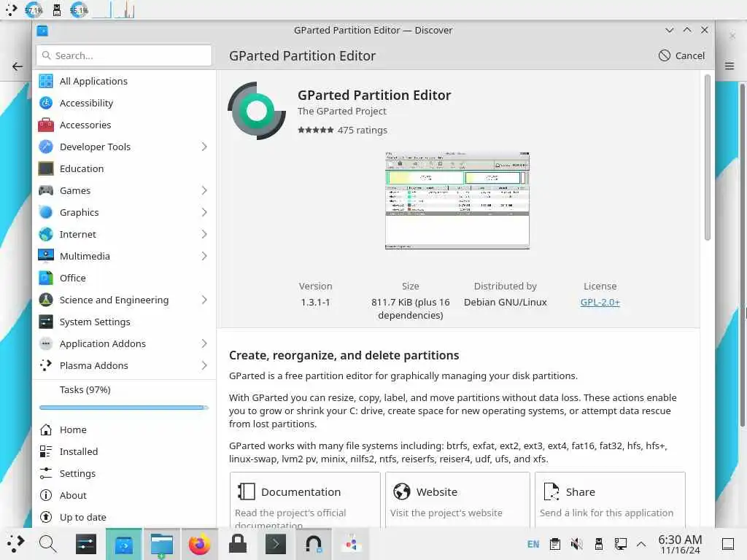747x560 pixels.
Task: Click the tasks progress bar
Action: (x=124, y=408)
